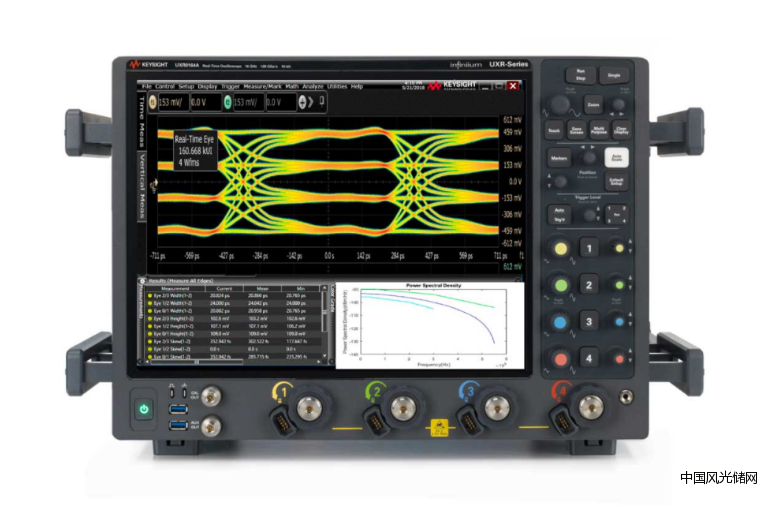Open the Math menu
The height and width of the screenshot is (508, 766).
(x=292, y=86)
